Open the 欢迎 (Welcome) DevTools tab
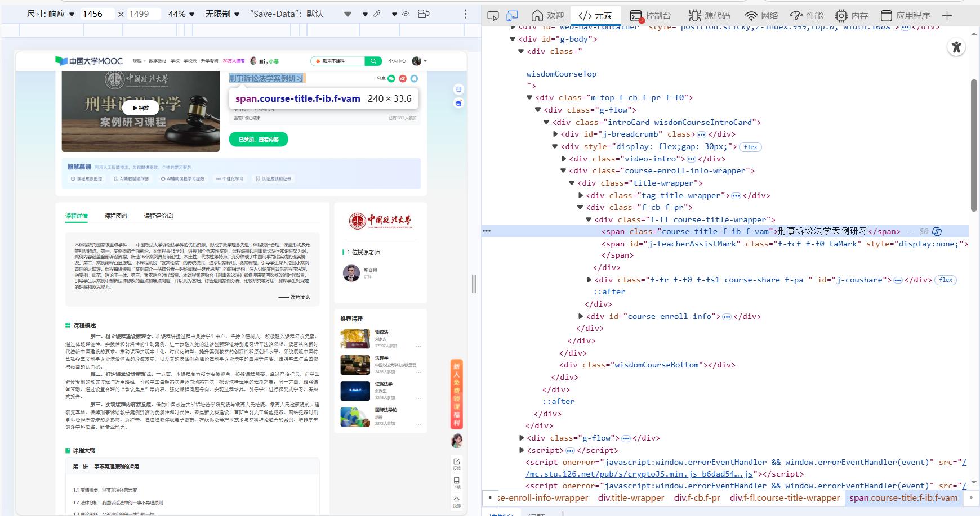 point(547,16)
